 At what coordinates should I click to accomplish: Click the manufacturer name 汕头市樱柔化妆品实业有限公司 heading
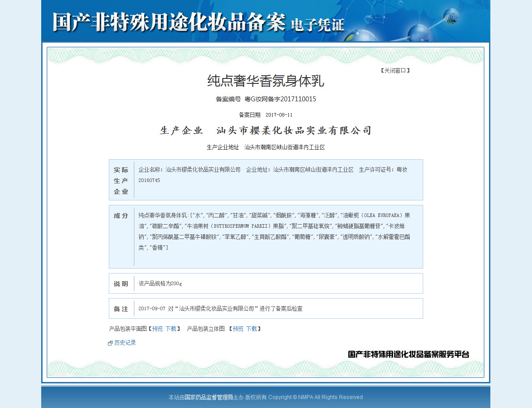pos(294,130)
